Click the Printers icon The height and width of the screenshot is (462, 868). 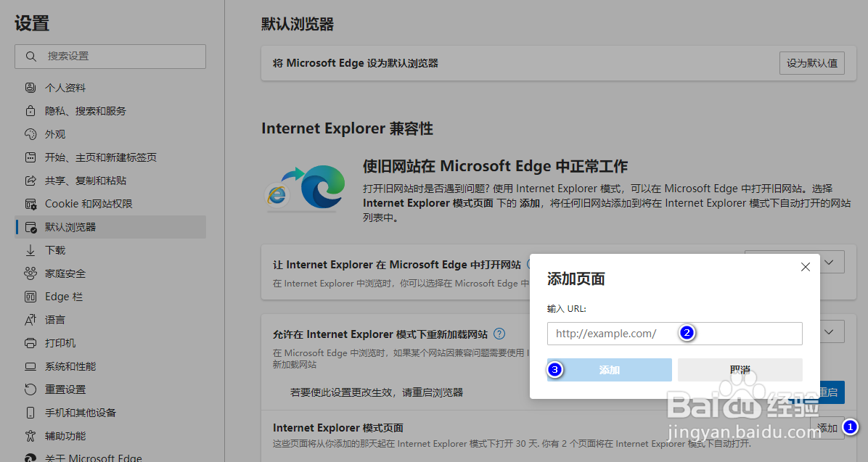click(x=30, y=343)
